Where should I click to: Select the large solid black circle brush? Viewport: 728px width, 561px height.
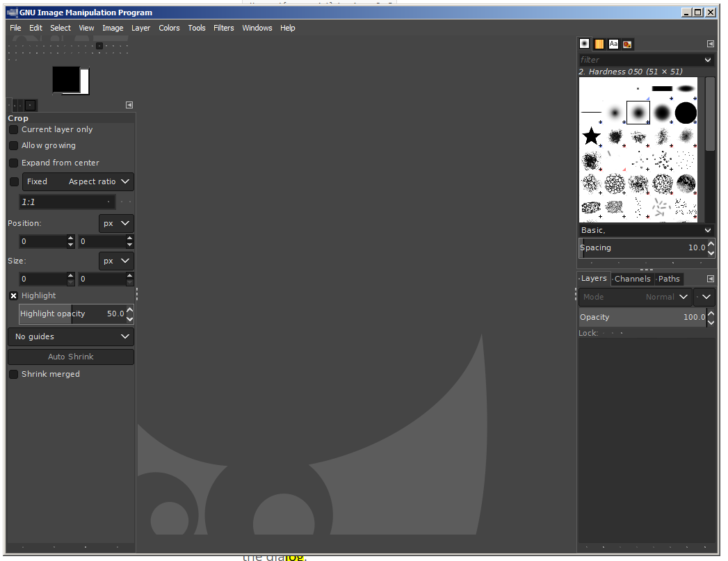tap(686, 112)
